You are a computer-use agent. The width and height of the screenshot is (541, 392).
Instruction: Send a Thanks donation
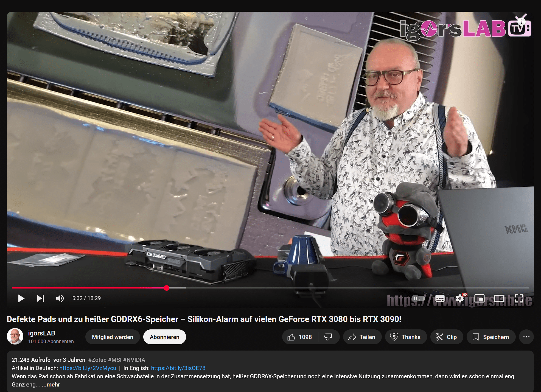[406, 337]
